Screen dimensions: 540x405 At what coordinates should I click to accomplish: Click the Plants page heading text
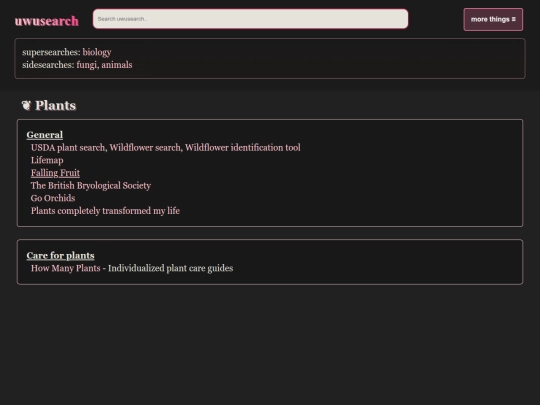55,105
